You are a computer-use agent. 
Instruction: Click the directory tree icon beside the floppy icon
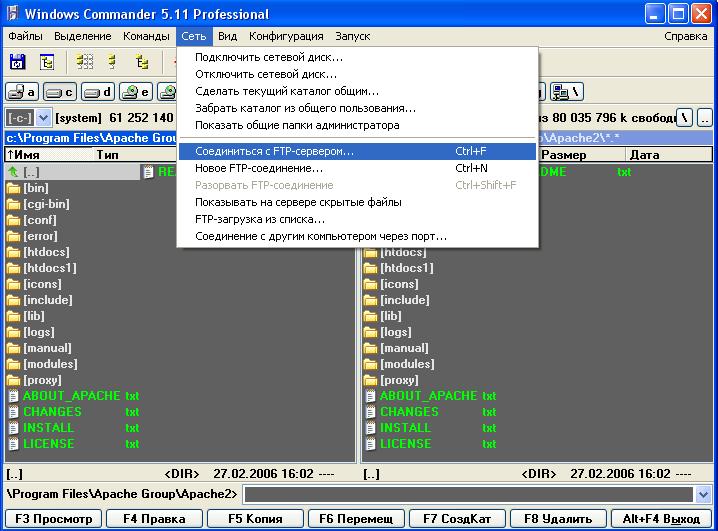point(47,62)
